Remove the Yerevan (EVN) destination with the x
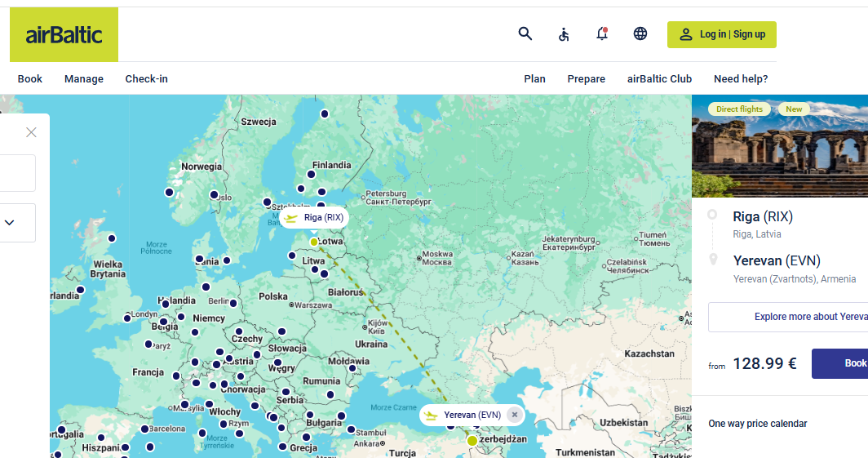 click(515, 414)
